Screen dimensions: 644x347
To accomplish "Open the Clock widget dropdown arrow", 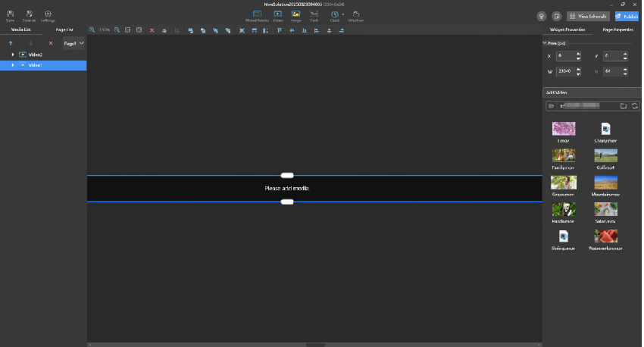I will coord(343,14).
